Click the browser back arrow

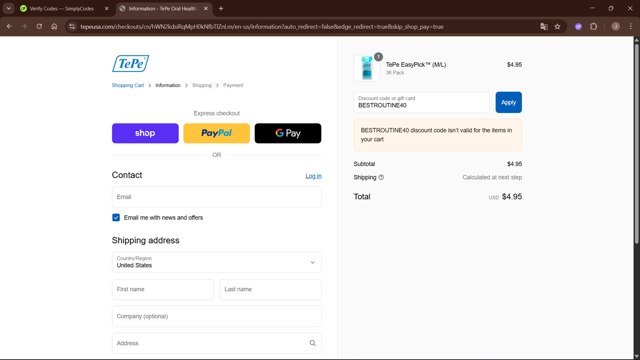click(x=9, y=27)
